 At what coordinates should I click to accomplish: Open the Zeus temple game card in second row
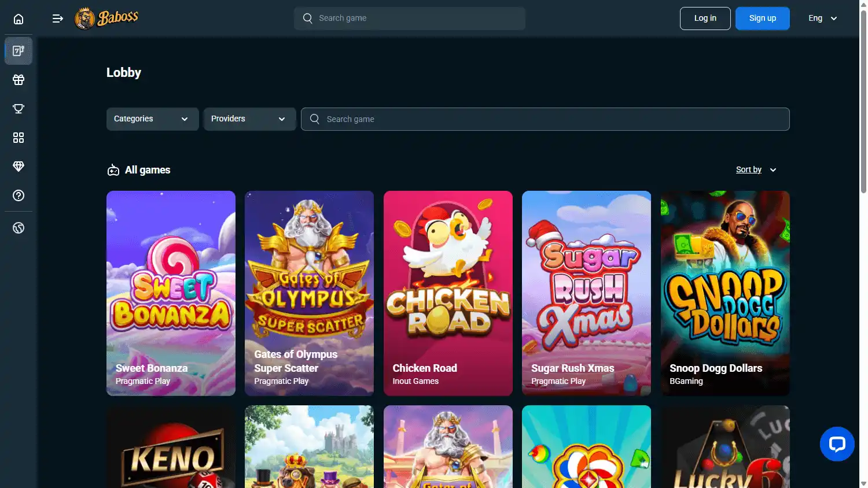click(448, 446)
